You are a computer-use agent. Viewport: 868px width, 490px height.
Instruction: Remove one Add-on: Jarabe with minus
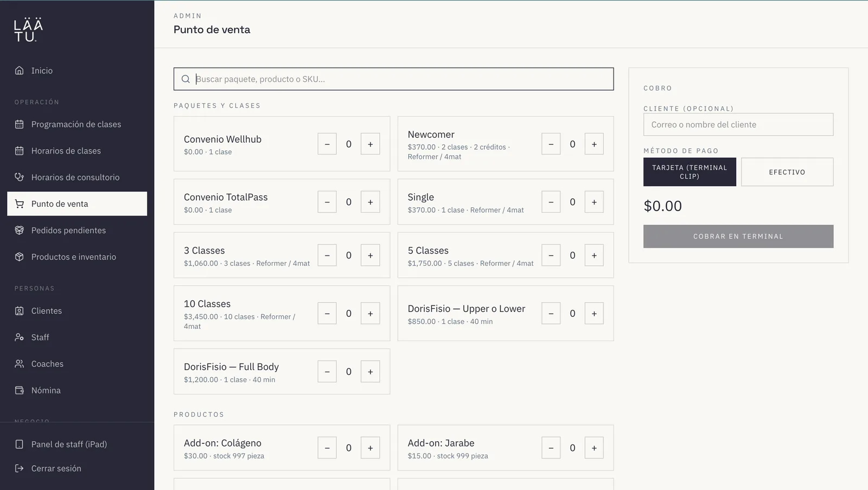point(551,448)
